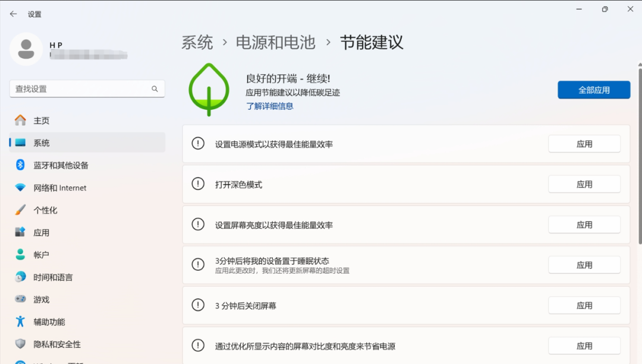Image resolution: width=642 pixels, height=364 pixels.
Task: Open 帐户 settings
Action: 87,255
